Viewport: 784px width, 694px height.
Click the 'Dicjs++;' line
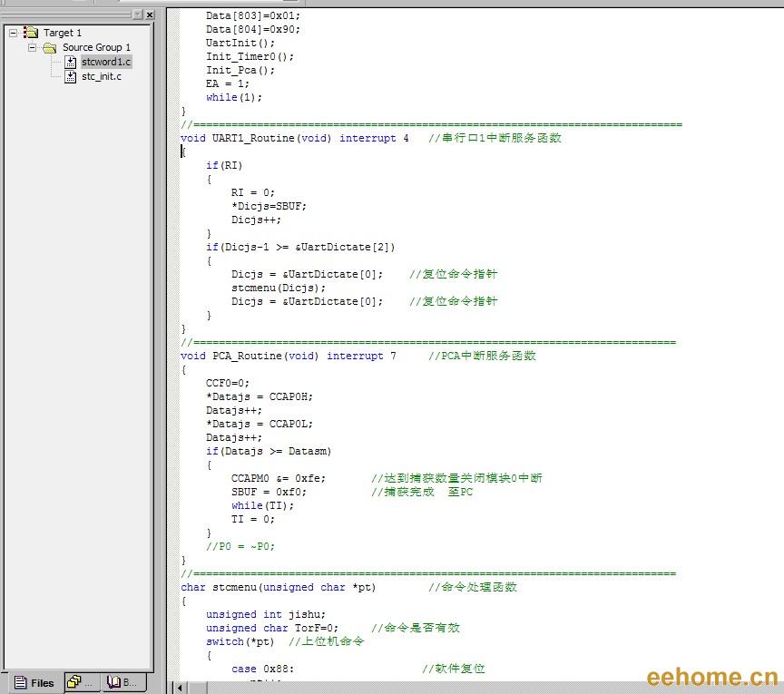coord(256,220)
